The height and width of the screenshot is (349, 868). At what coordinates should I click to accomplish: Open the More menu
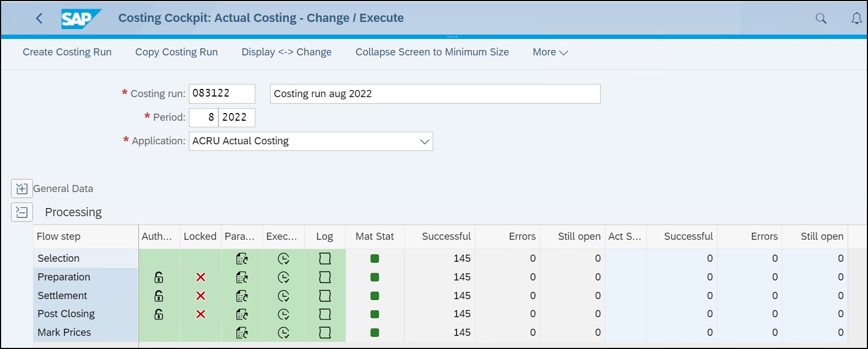(550, 52)
